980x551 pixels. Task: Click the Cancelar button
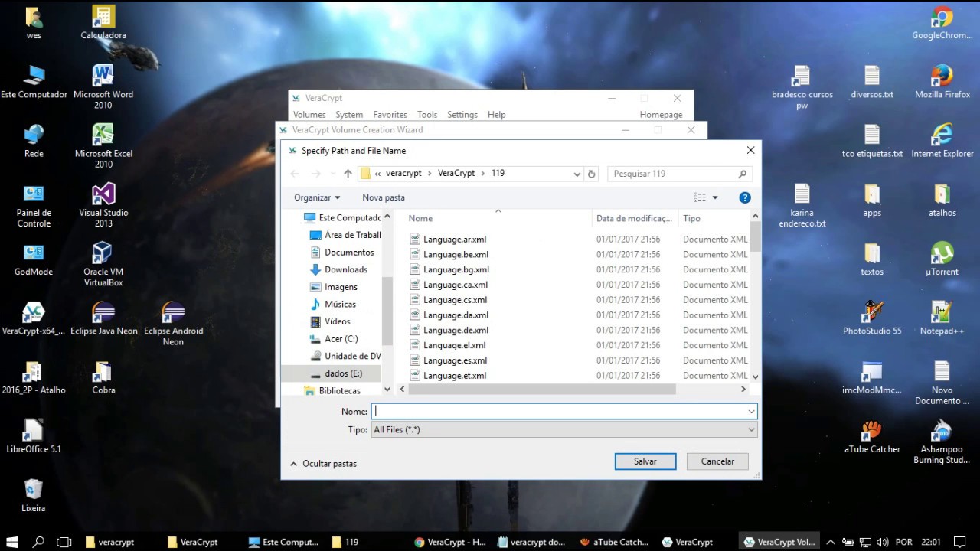[x=717, y=461]
